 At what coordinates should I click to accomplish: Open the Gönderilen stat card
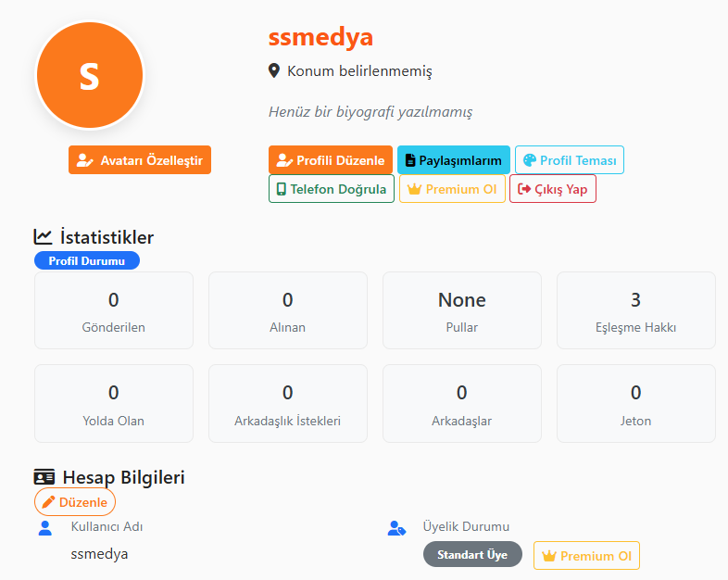tap(114, 310)
